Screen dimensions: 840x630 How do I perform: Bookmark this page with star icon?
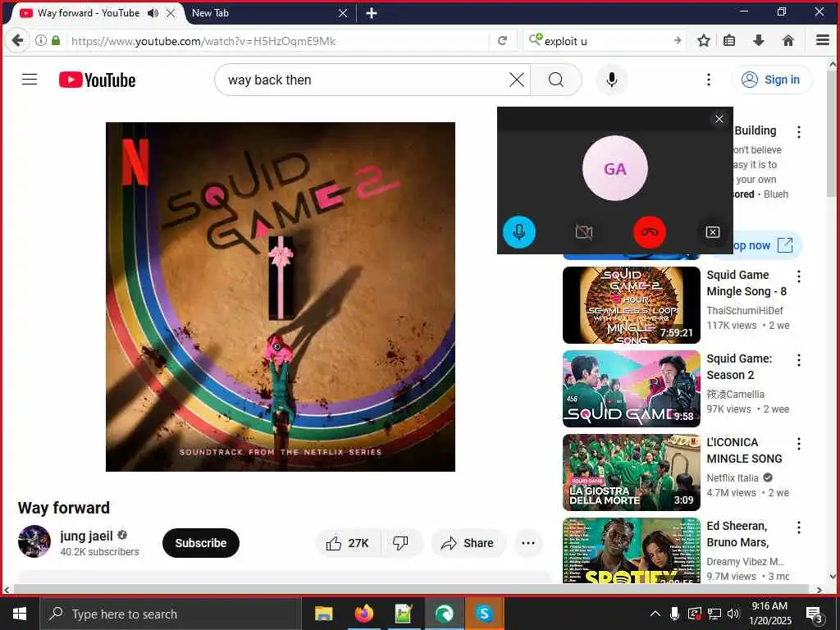tap(704, 40)
